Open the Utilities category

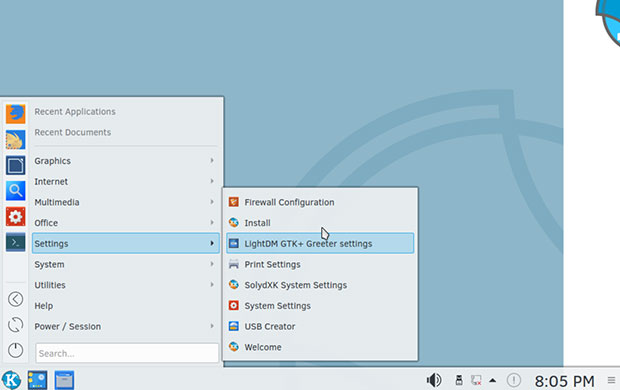point(125,285)
